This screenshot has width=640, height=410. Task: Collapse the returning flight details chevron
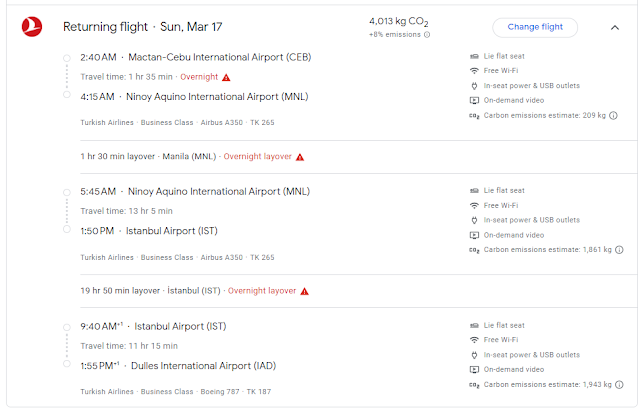coord(615,28)
